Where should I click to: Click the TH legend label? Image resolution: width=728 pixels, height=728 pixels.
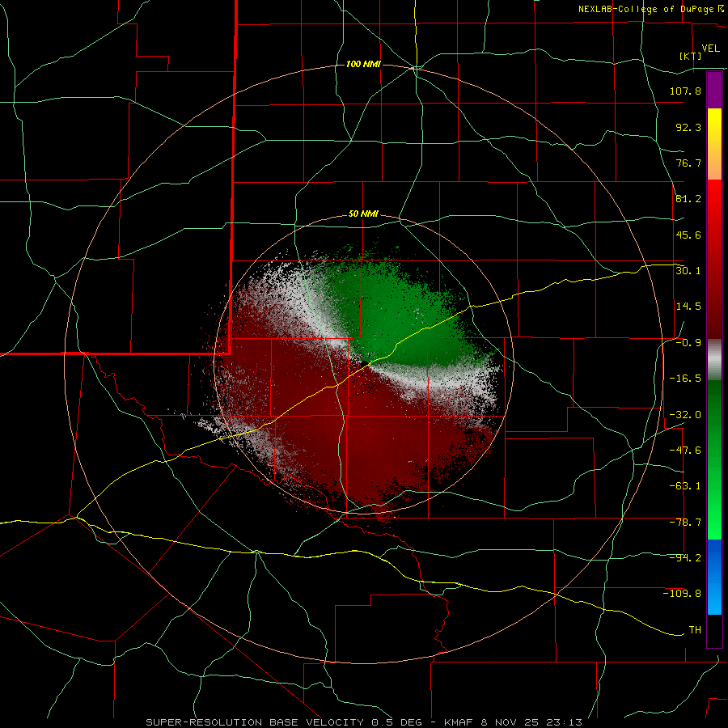[695, 630]
